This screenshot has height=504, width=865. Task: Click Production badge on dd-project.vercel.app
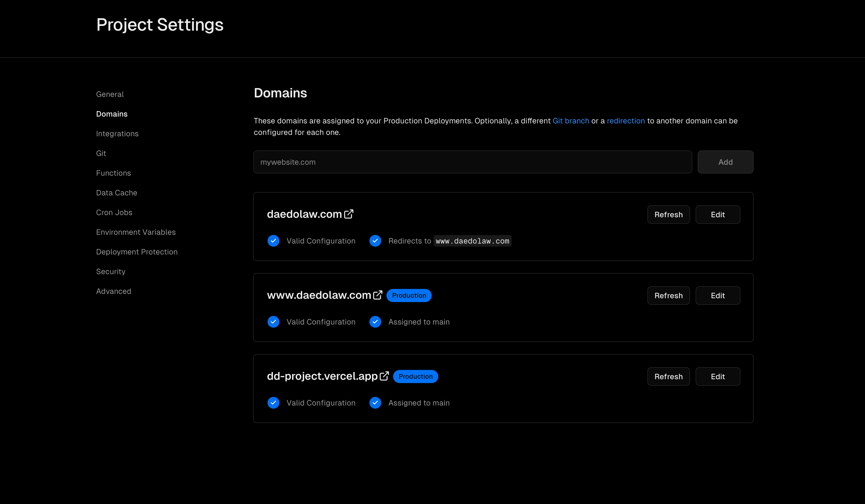tap(416, 376)
